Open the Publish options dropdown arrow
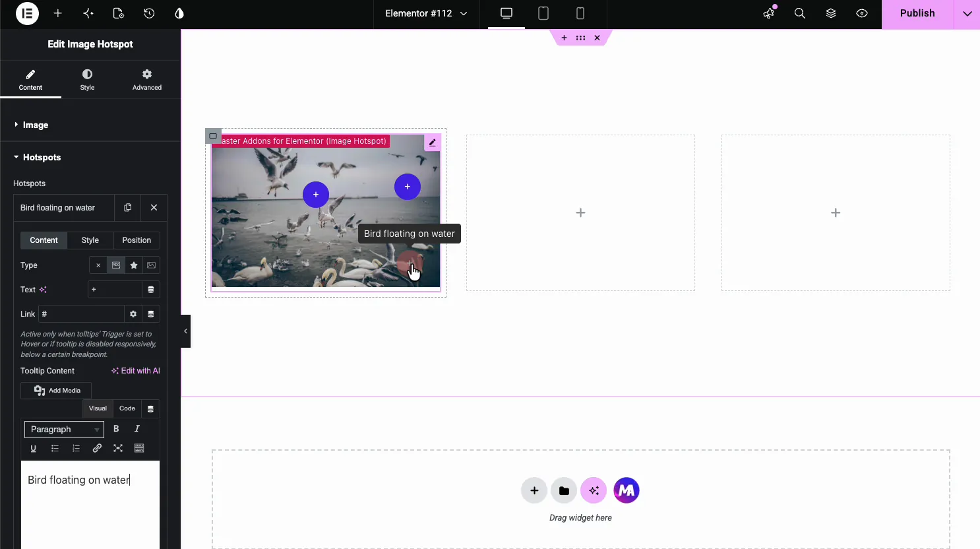The width and height of the screenshot is (980, 549). tap(967, 13)
